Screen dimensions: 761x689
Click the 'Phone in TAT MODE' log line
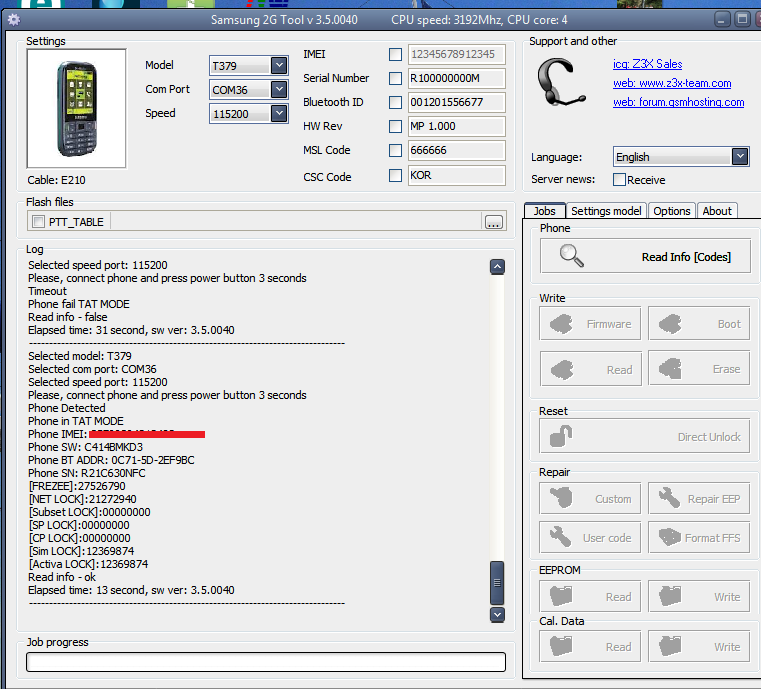tap(76, 421)
